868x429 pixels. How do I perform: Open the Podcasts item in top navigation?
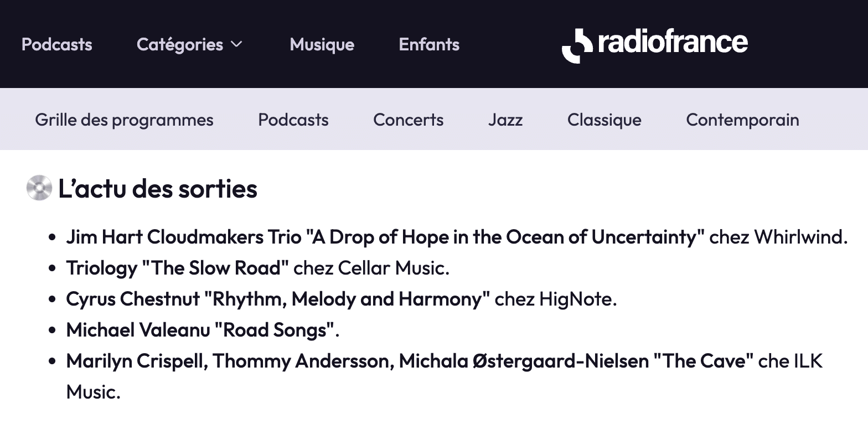click(x=57, y=44)
